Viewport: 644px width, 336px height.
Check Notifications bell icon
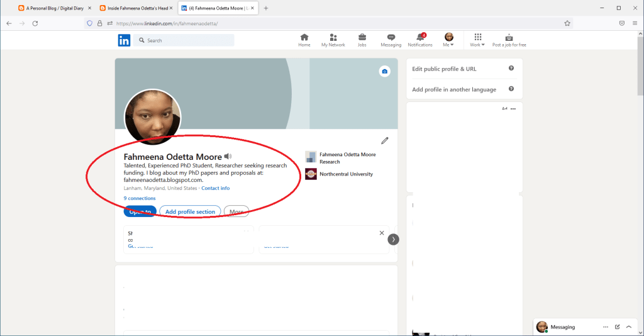click(419, 40)
